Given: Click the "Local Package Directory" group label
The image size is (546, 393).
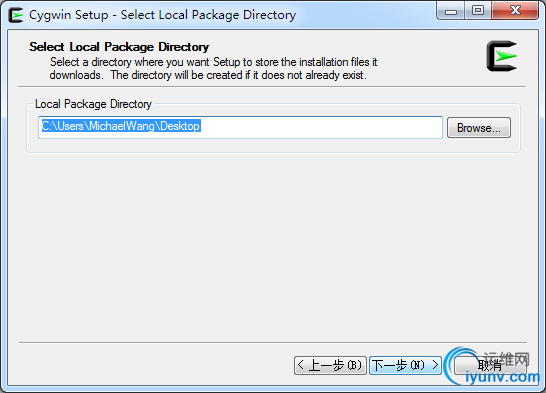Looking at the screenshot, I should (x=93, y=104).
